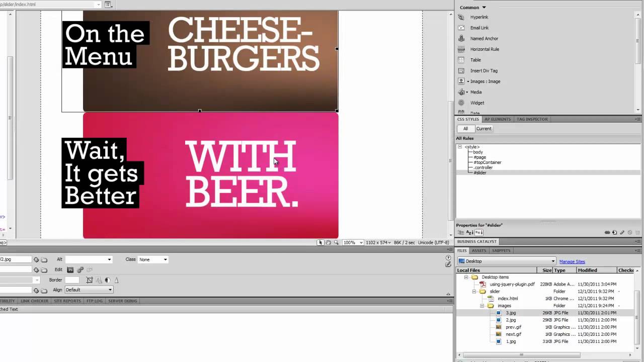Viewport: 644px width, 362px height.
Task: Open the Common category dropdown
Action: tap(473, 8)
